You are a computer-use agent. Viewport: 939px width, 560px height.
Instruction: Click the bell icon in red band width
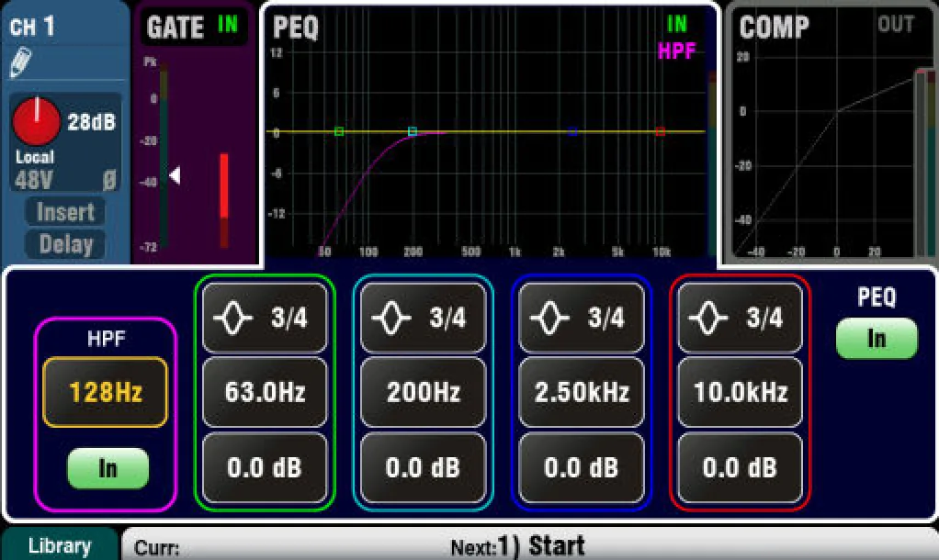[708, 317]
